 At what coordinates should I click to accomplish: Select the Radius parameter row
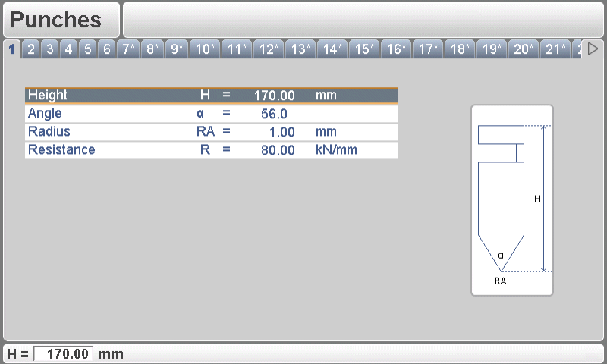[x=211, y=132]
